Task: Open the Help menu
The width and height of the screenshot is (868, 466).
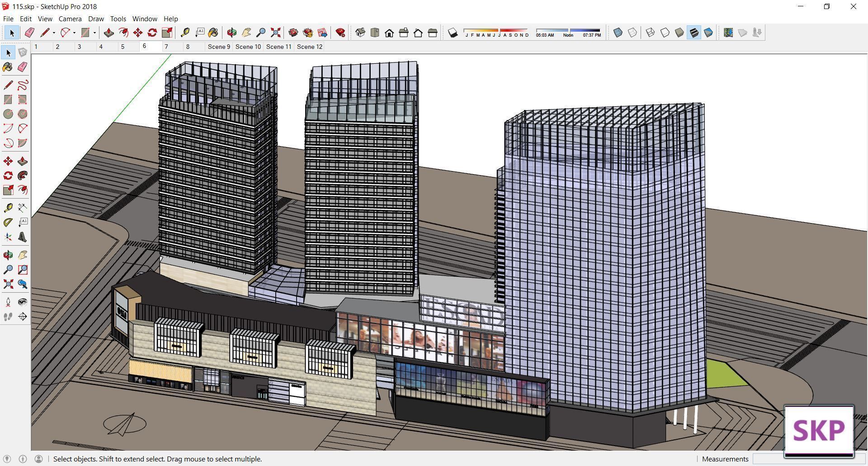Action: [170, 19]
